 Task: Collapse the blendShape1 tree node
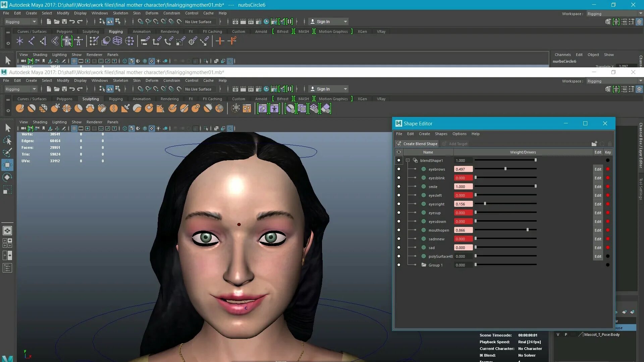[408, 161]
